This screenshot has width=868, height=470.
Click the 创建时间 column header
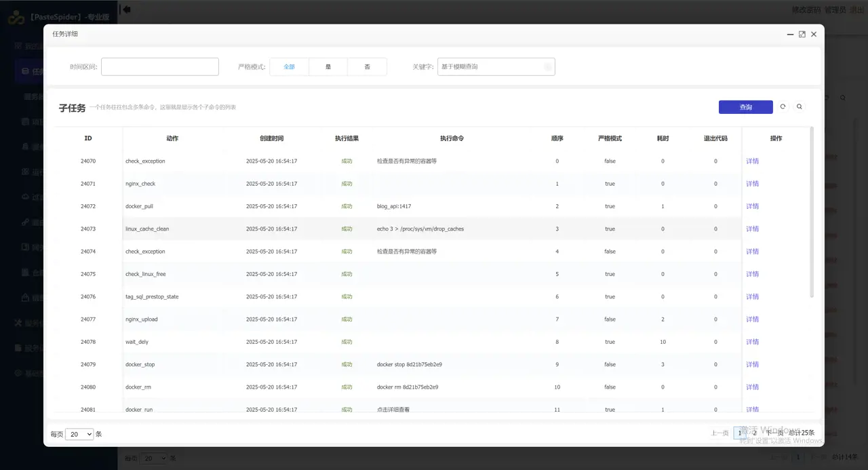point(272,138)
